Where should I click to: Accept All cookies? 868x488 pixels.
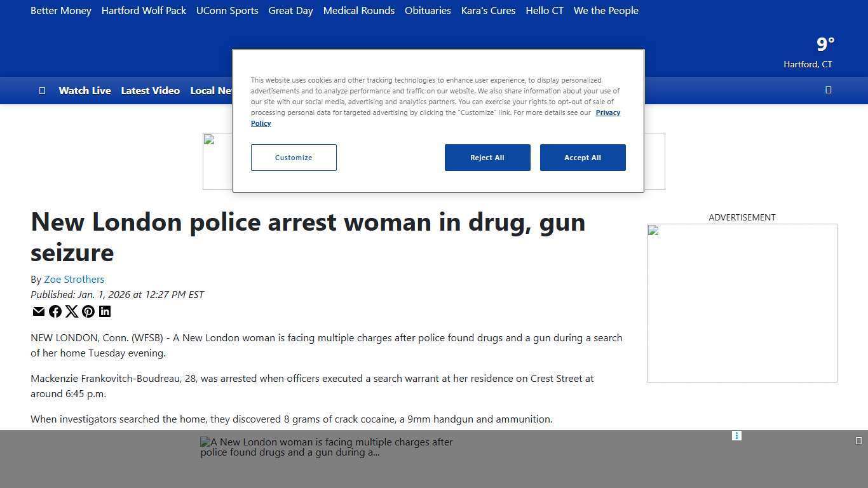583,157
